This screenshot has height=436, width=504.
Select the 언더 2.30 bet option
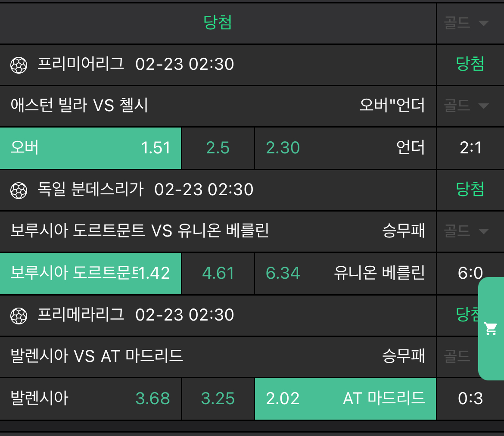point(345,148)
